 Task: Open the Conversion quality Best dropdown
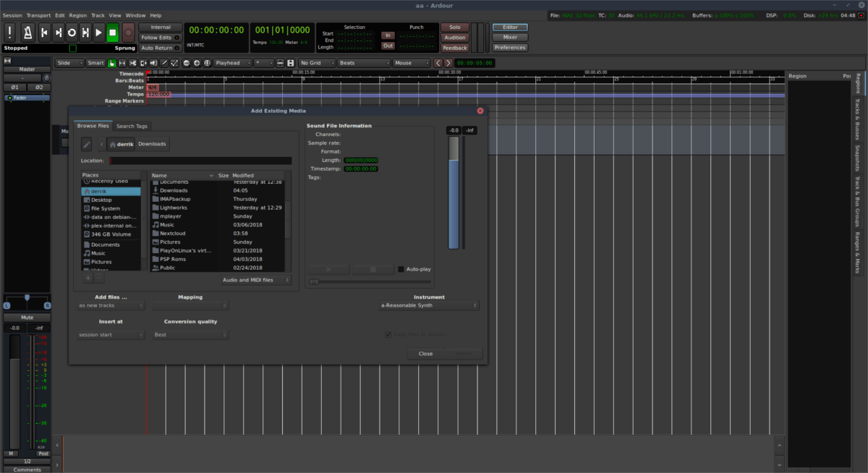pos(190,335)
